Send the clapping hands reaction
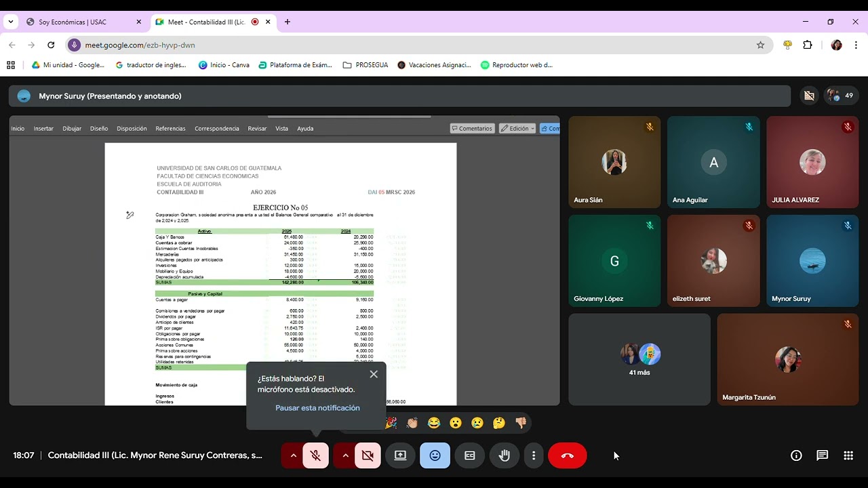Image resolution: width=868 pixels, height=488 pixels. coord(412,423)
